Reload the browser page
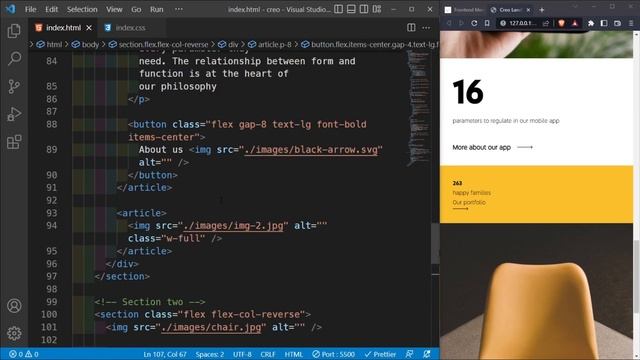The height and width of the screenshot is (360, 640). [474, 23]
